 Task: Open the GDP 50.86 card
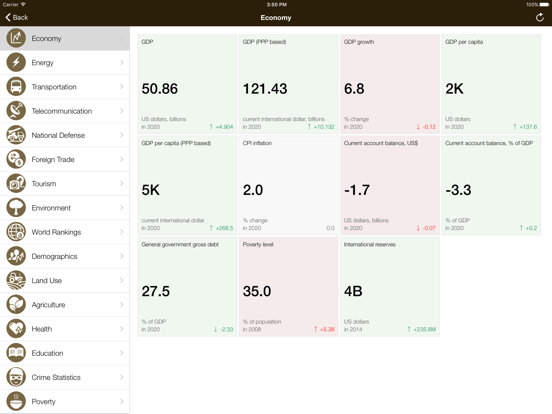[x=187, y=84]
